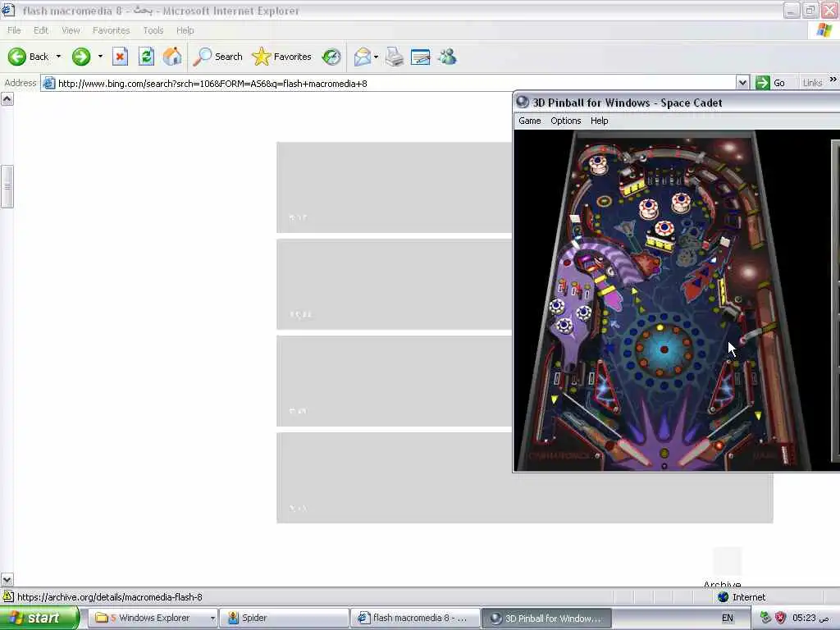This screenshot has width=840, height=630.
Task: Open the Search pane button
Action: (217, 57)
